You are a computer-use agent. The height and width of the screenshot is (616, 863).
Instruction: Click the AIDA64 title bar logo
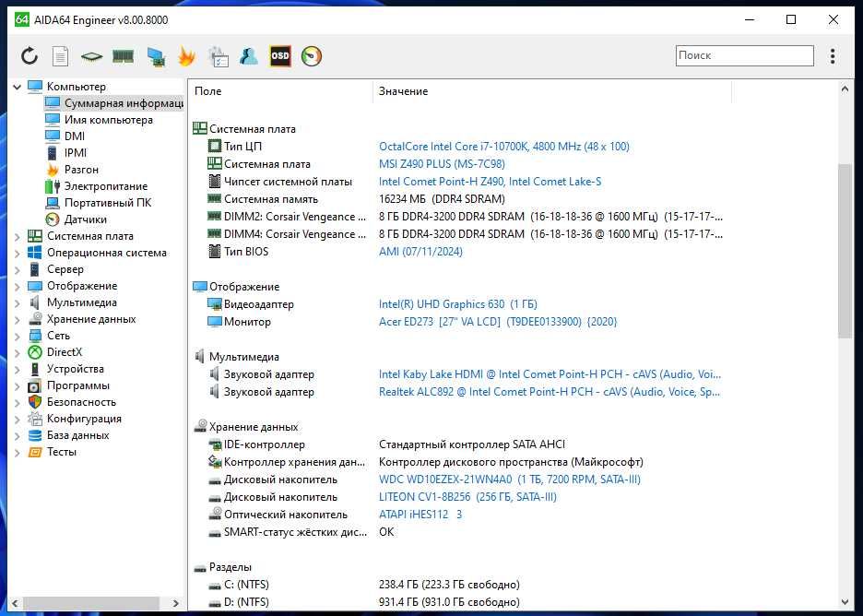[21, 19]
